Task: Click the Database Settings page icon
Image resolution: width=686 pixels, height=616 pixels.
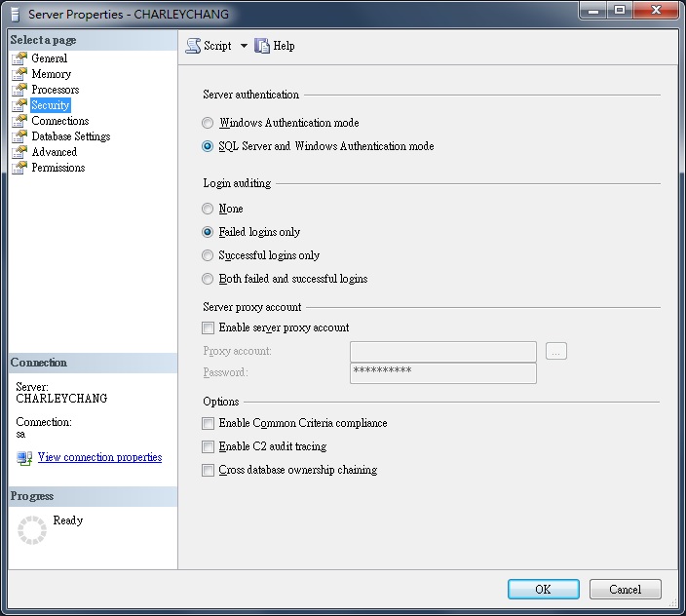Action: click(x=19, y=136)
